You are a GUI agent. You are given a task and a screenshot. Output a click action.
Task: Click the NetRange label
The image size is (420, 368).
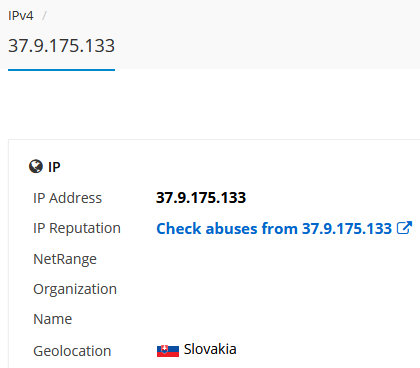click(65, 259)
